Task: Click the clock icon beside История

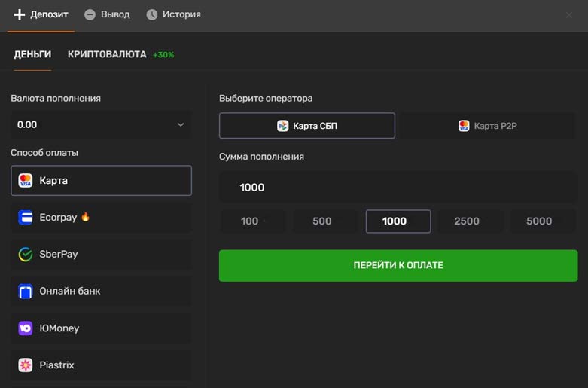Action: click(152, 14)
